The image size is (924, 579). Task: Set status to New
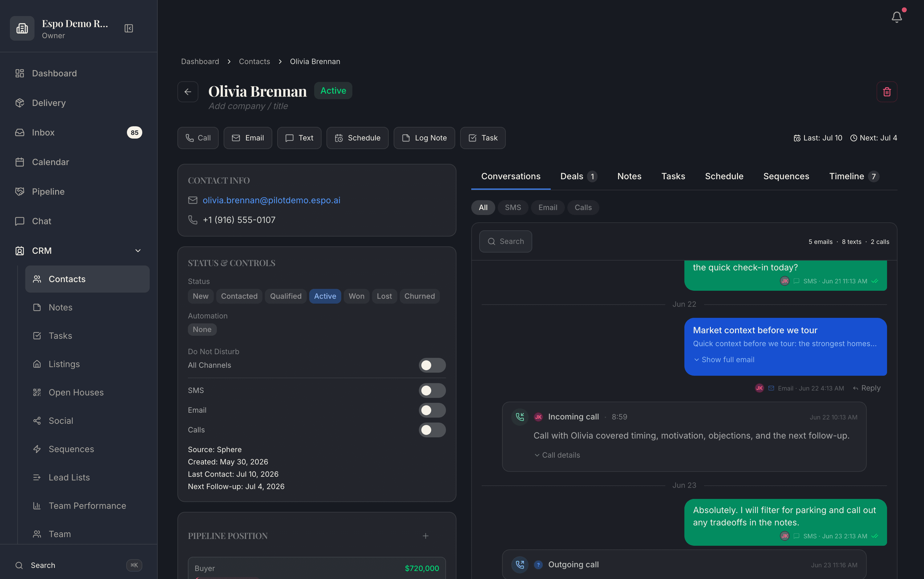[201, 296]
